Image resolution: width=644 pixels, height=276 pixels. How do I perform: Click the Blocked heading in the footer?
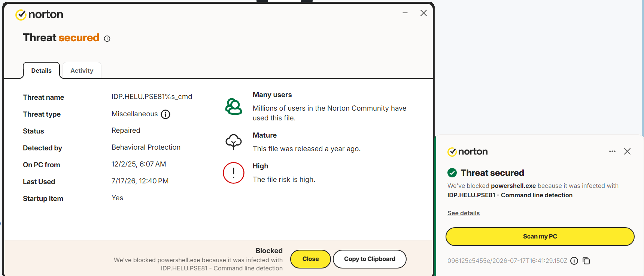pyautogui.click(x=269, y=251)
